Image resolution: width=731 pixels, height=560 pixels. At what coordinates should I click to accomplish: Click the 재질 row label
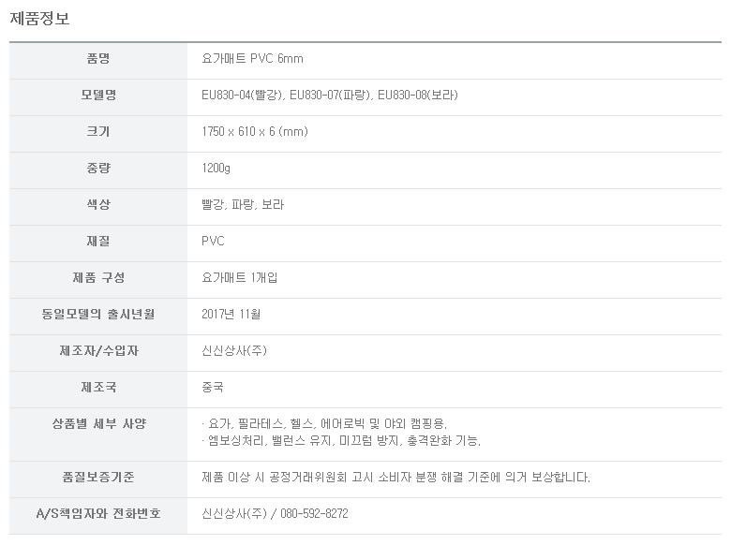coord(97,242)
